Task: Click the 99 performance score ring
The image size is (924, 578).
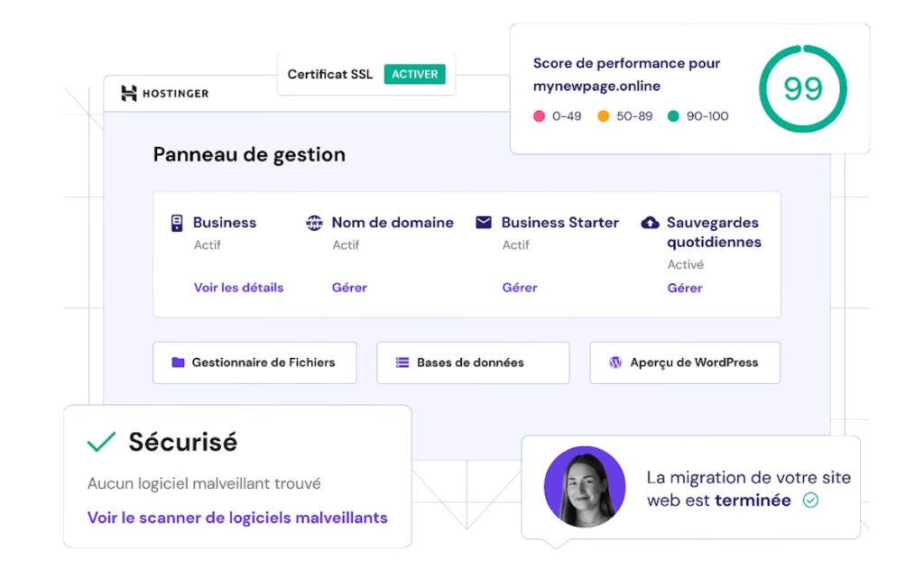Action: [802, 88]
